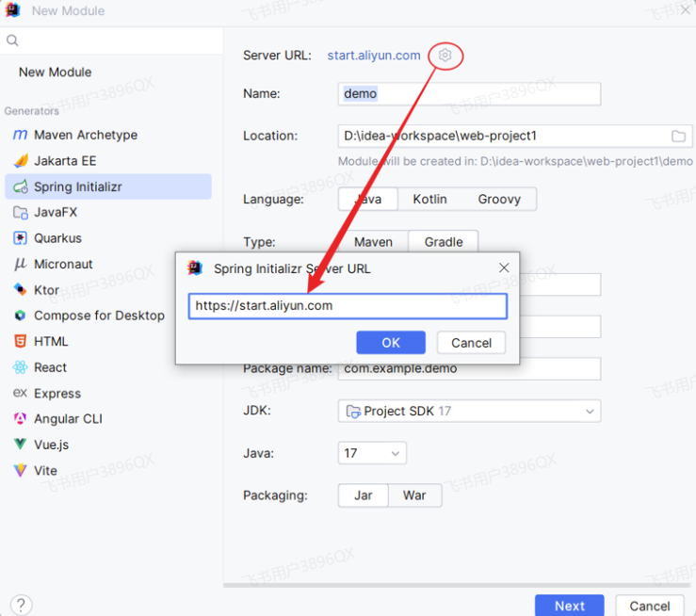Click the Name field containing demo
696x616 pixels.
click(469, 93)
